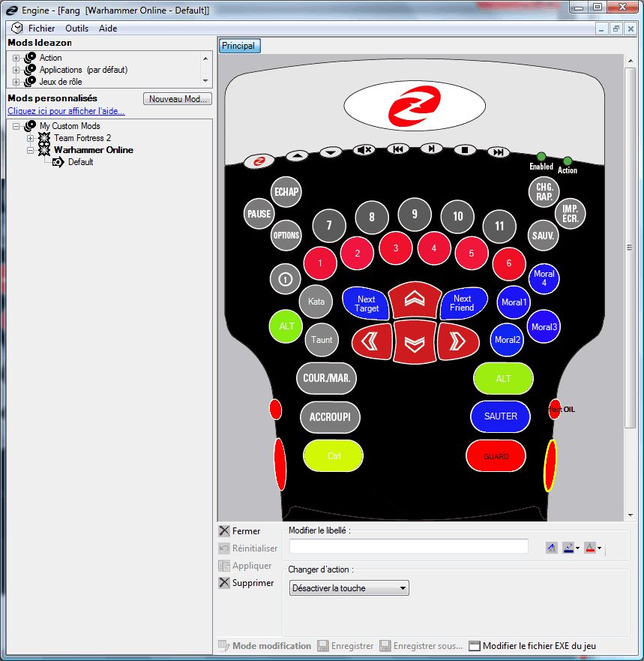
Task: Click the Supprimer delete icon
Action: pyautogui.click(x=224, y=582)
